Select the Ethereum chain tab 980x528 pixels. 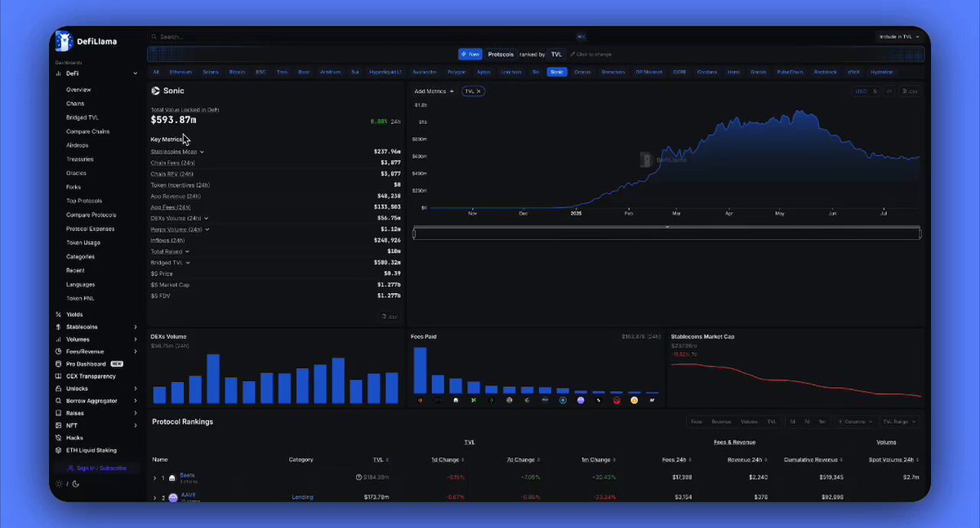pyautogui.click(x=180, y=72)
